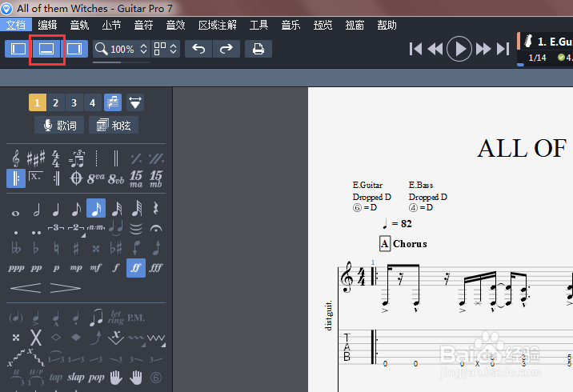Image resolution: width=573 pixels, height=392 pixels.
Task: Open the 和弦 chords editor
Action: (x=114, y=126)
